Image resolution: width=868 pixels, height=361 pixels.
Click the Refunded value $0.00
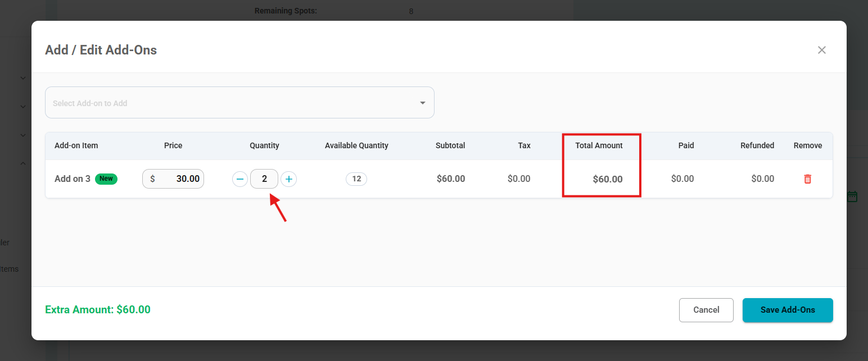[x=763, y=179]
